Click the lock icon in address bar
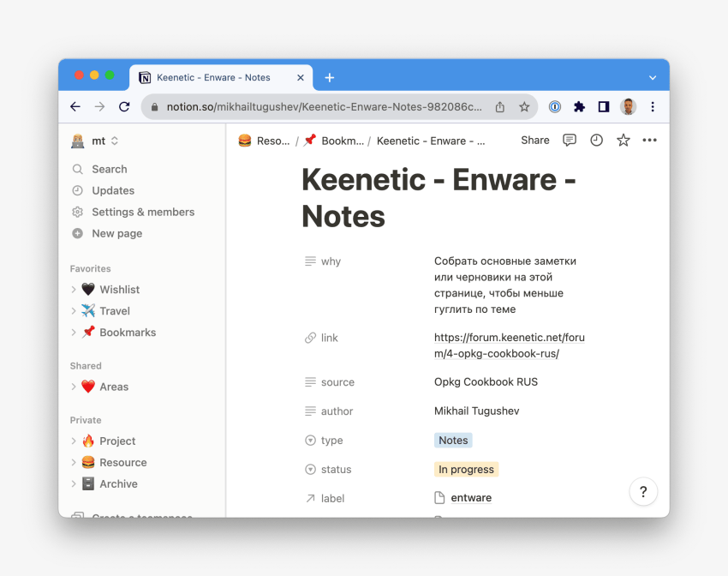This screenshot has width=728, height=576. click(x=155, y=107)
